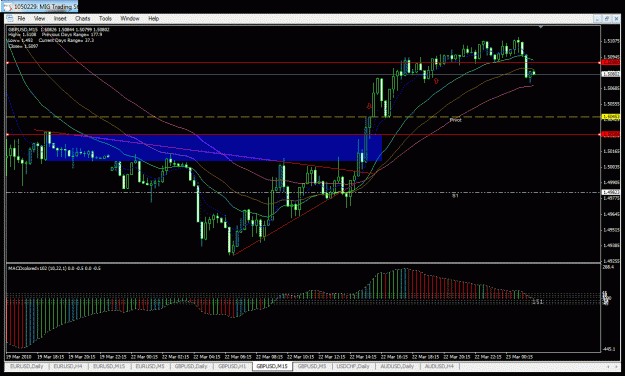Switch to the GBPUSD,H1 chart tab

[x=232, y=366]
